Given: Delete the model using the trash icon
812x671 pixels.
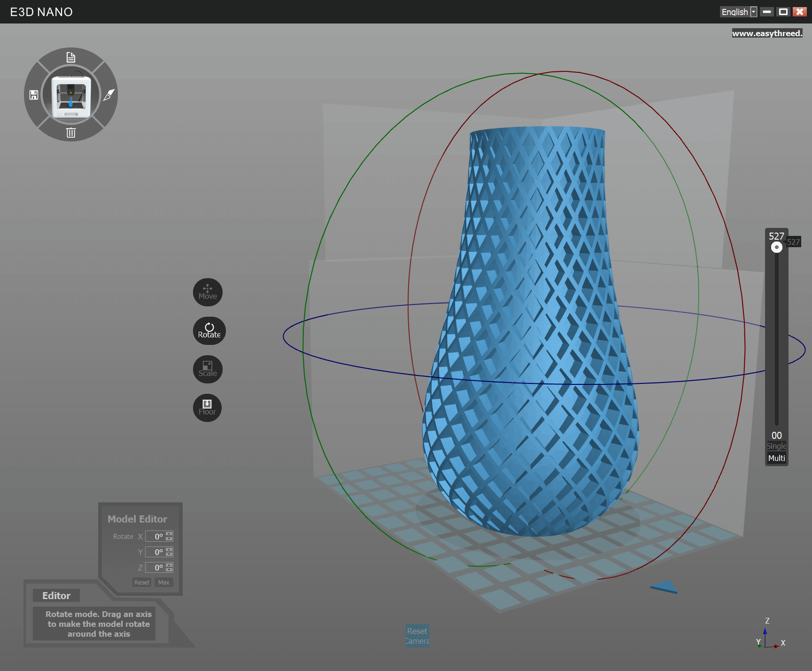Looking at the screenshot, I should tap(71, 133).
